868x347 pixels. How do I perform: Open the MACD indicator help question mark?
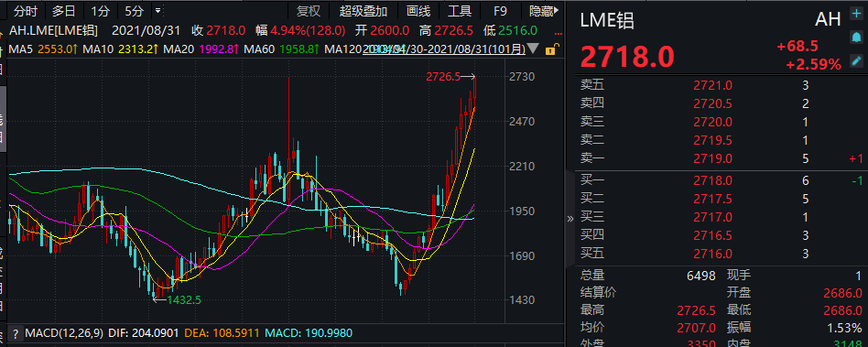[x=16, y=333]
